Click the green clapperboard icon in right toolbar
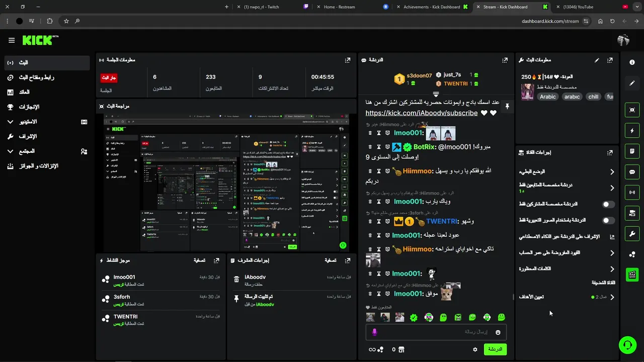The width and height of the screenshot is (644, 362). point(632,275)
